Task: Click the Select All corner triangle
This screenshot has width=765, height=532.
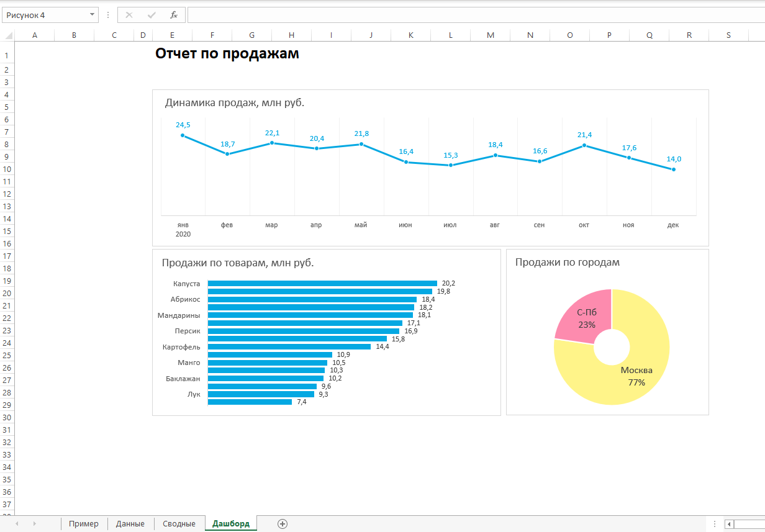Action: (7, 35)
